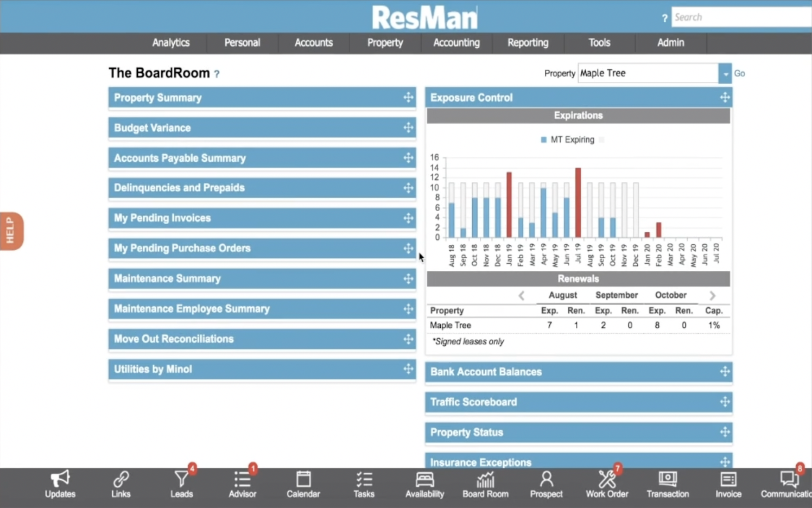Show previous months in Renewals with left arrow
Image resolution: width=812 pixels, height=508 pixels.
click(521, 295)
